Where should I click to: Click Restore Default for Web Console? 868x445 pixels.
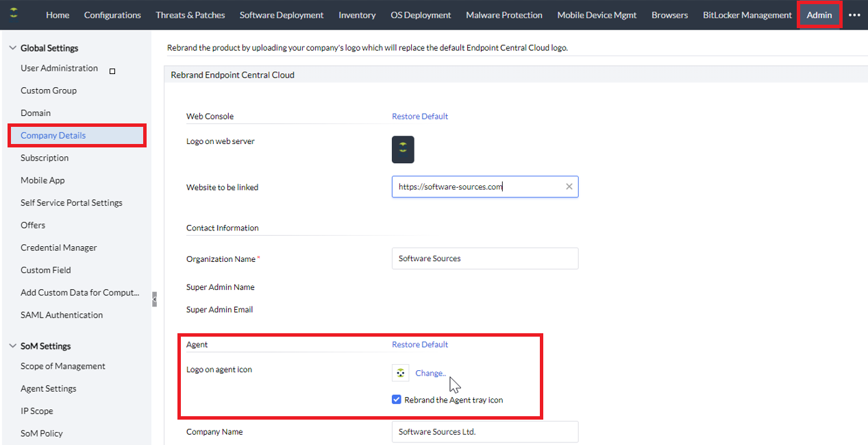coord(420,117)
